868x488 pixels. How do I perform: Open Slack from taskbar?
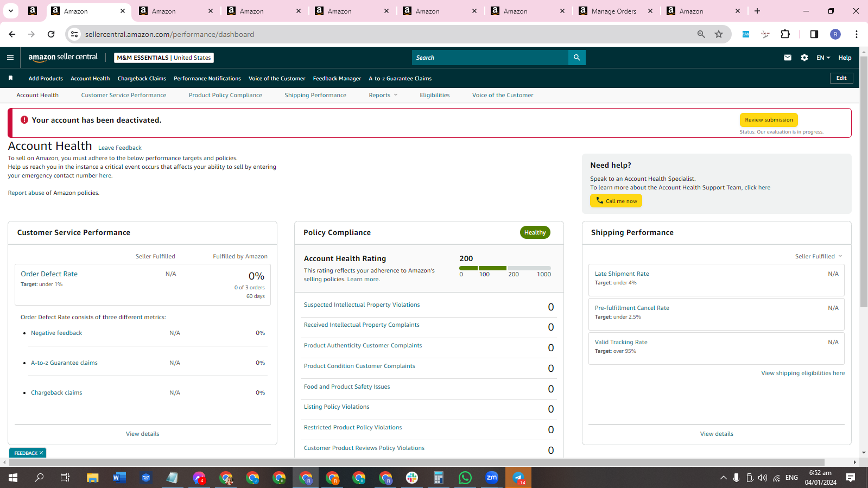(412, 478)
